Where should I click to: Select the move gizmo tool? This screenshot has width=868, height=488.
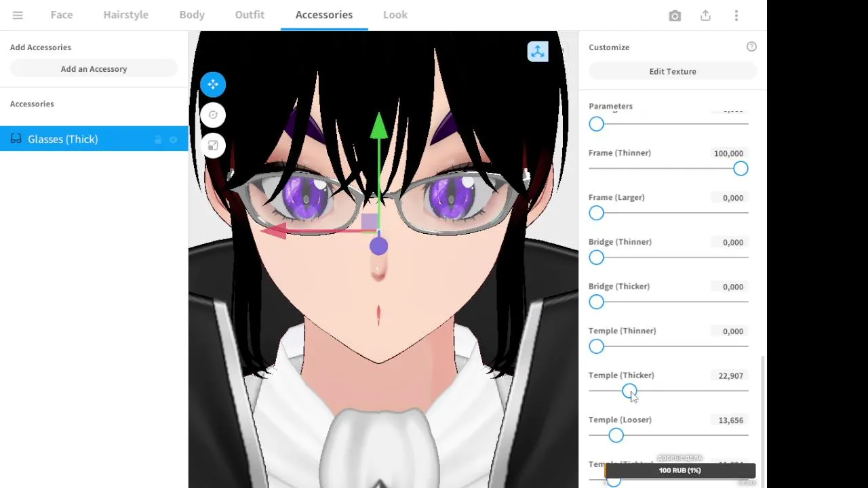(213, 85)
